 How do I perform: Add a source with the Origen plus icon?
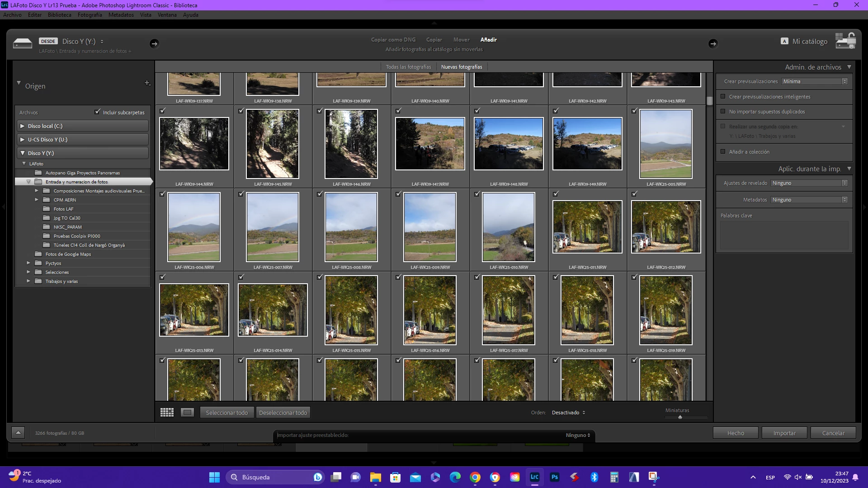[x=147, y=83]
